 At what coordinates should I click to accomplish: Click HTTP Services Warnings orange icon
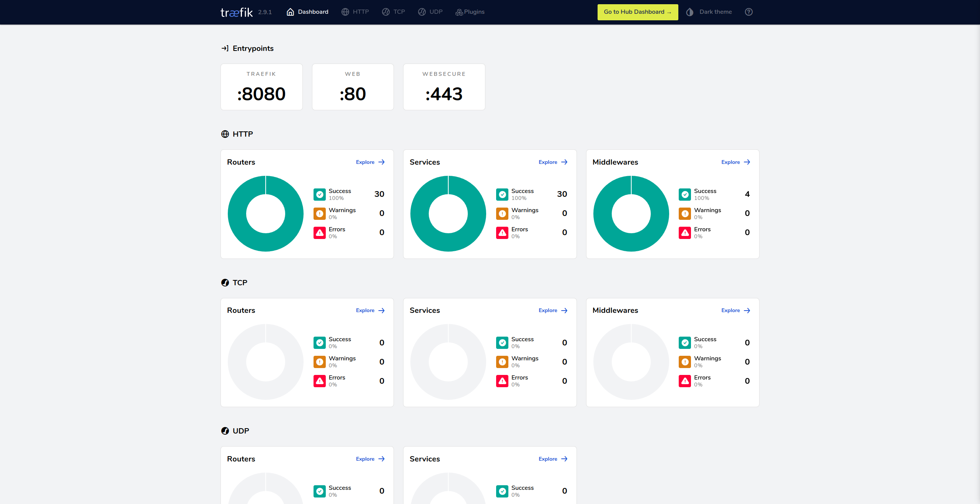pyautogui.click(x=502, y=213)
